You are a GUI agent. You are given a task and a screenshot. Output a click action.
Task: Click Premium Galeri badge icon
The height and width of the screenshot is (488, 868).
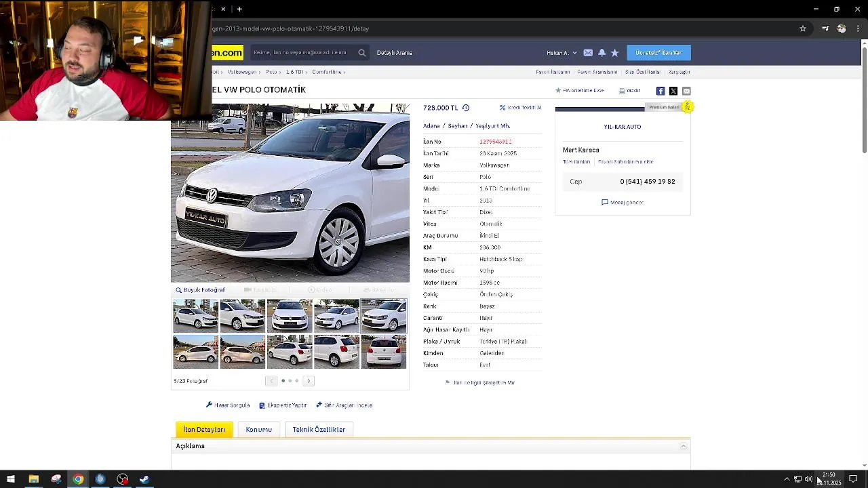click(x=687, y=106)
